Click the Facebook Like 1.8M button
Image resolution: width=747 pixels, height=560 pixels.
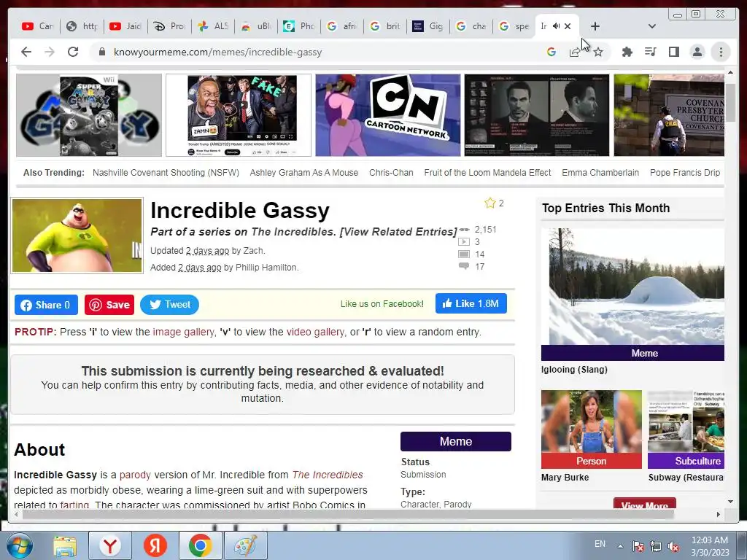point(471,304)
